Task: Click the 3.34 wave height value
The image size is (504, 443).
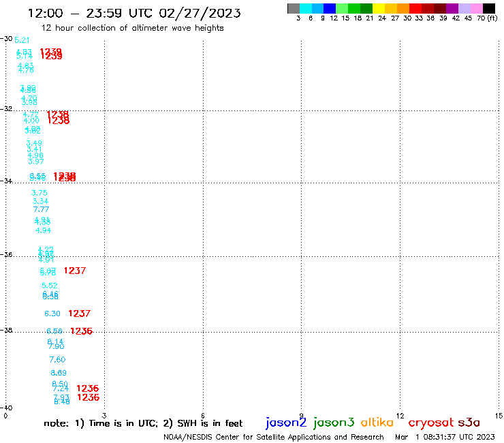Action: [40, 201]
